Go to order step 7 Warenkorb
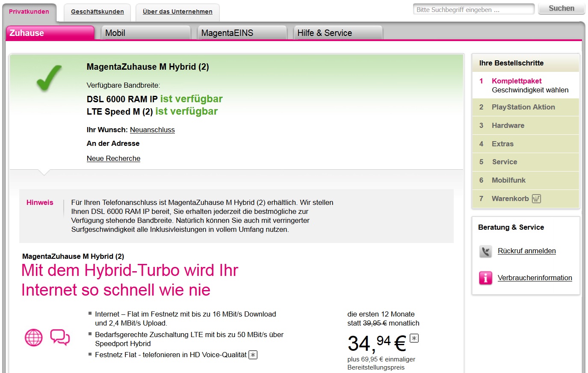 (x=526, y=199)
